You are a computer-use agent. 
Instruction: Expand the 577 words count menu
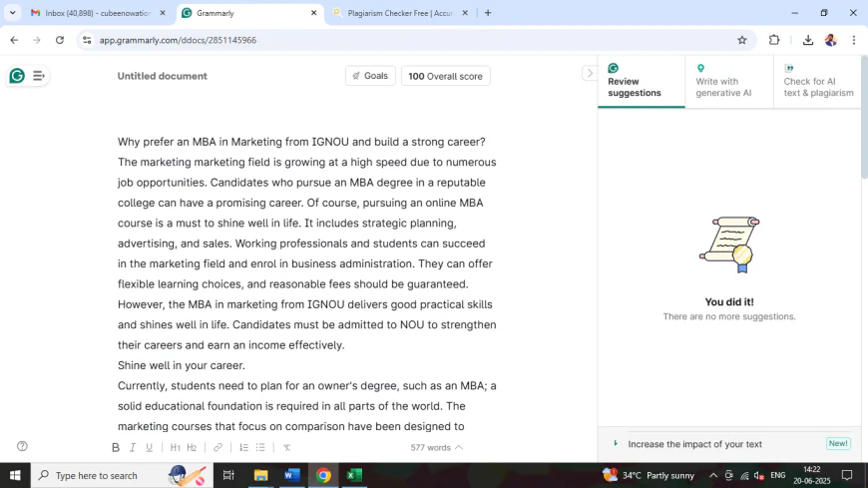[x=436, y=447]
